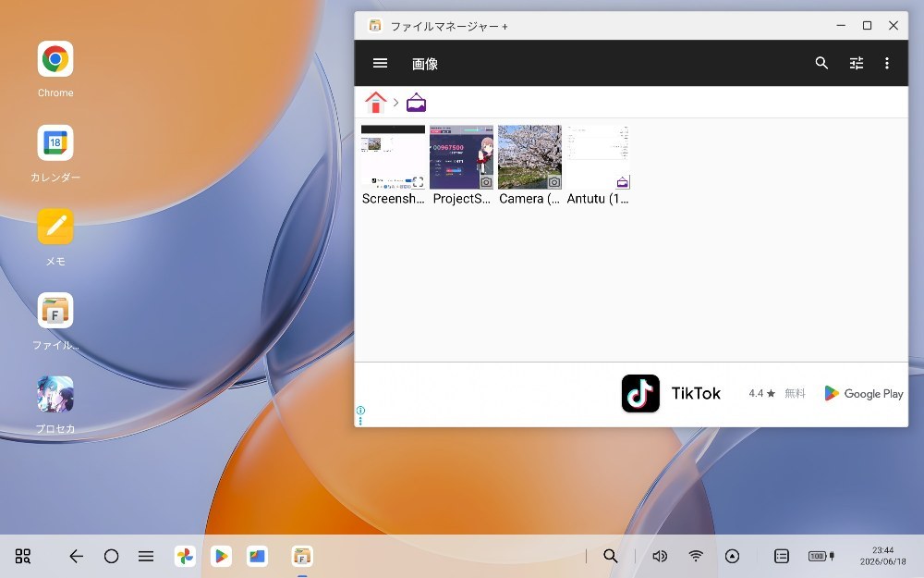Open the ProjectS... image folder
924x578 pixels.
pyautogui.click(x=461, y=166)
